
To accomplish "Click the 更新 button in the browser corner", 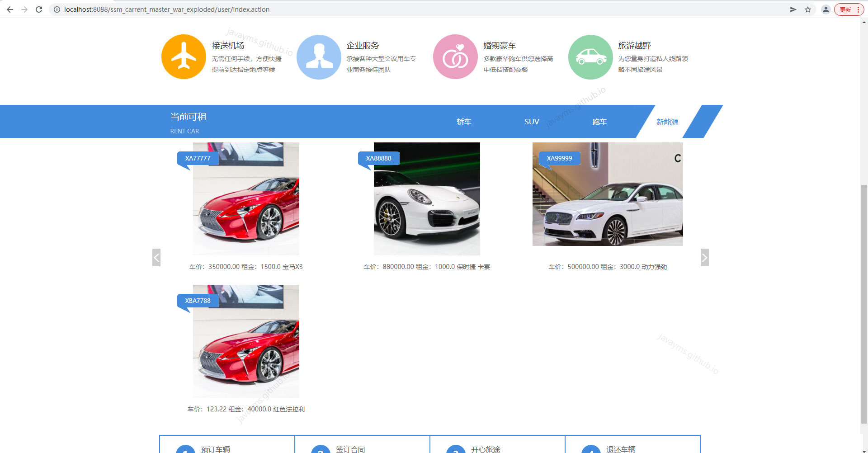I will click(846, 9).
